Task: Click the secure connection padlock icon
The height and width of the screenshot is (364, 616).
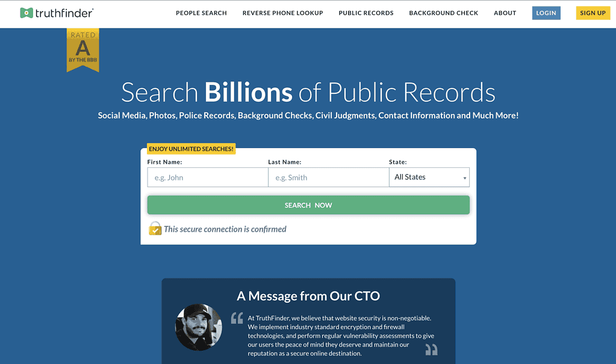Action: point(155,229)
